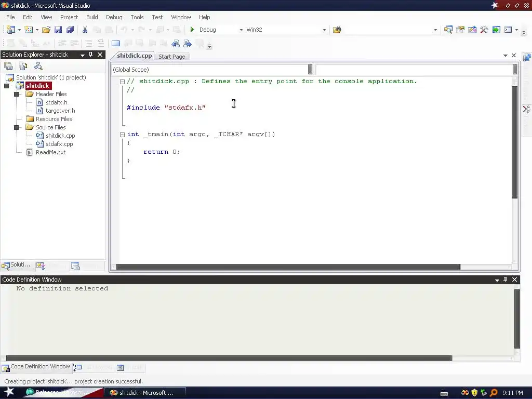Toggle pin on Code Definition Window
Image resolution: width=532 pixels, height=399 pixels.
[505, 280]
